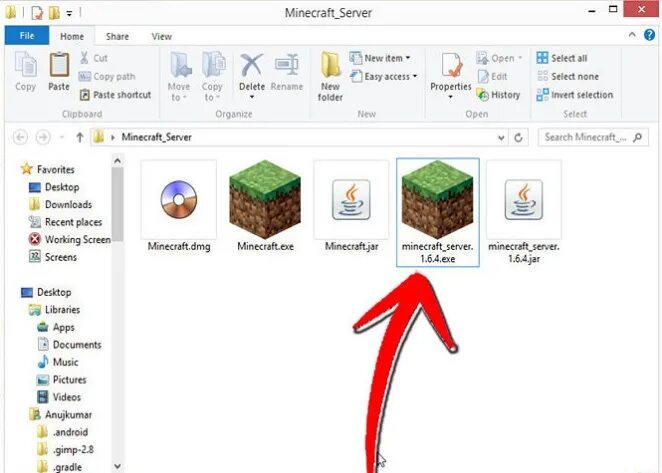
Task: Click navigation pane scroll up arrow
Action: (118, 161)
